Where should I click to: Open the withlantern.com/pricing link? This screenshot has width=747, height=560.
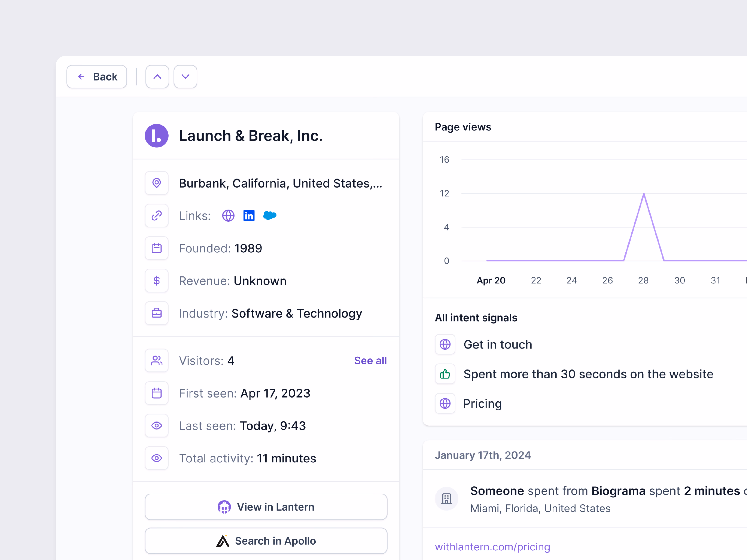(492, 547)
